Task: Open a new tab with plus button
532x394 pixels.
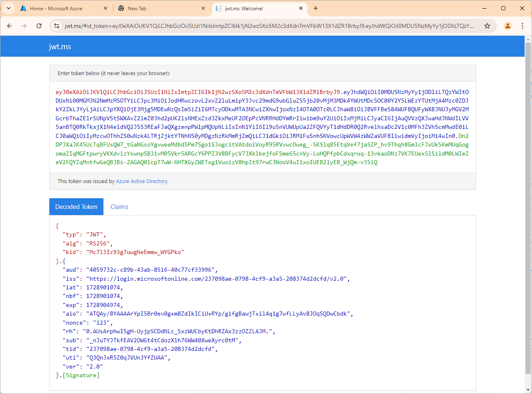Action: (316, 8)
